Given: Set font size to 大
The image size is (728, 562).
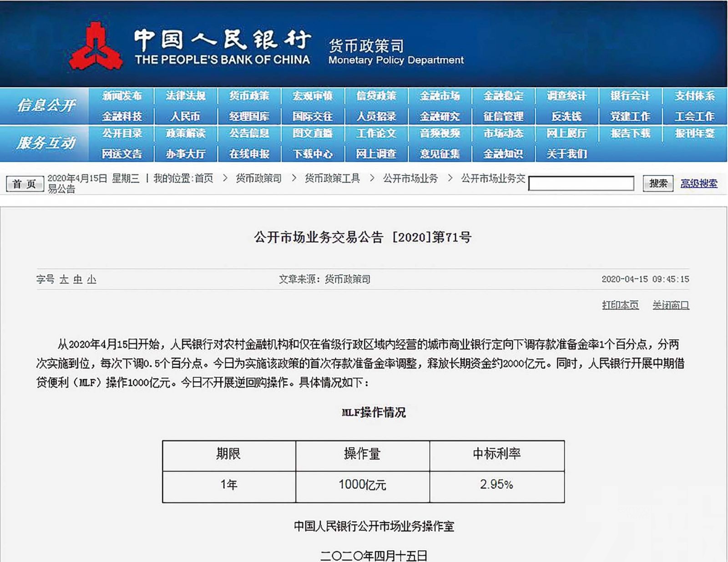Looking at the screenshot, I should tap(64, 279).
